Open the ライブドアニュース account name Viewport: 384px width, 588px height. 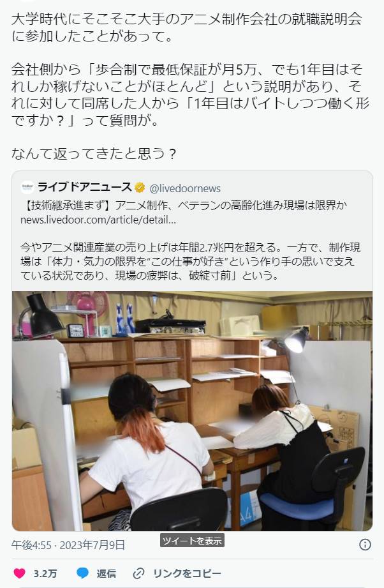(85, 187)
